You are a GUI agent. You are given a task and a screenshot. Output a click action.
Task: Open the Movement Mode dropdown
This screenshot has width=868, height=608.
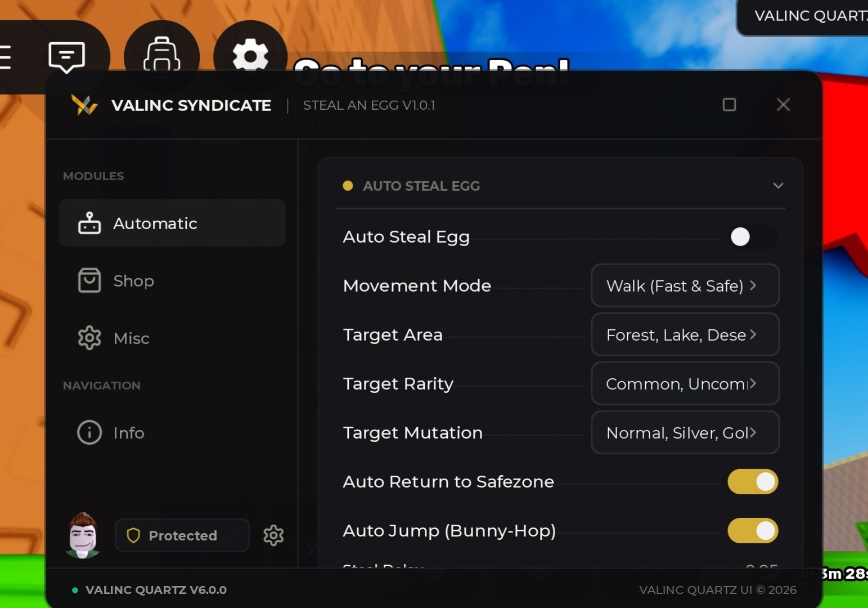coord(685,285)
